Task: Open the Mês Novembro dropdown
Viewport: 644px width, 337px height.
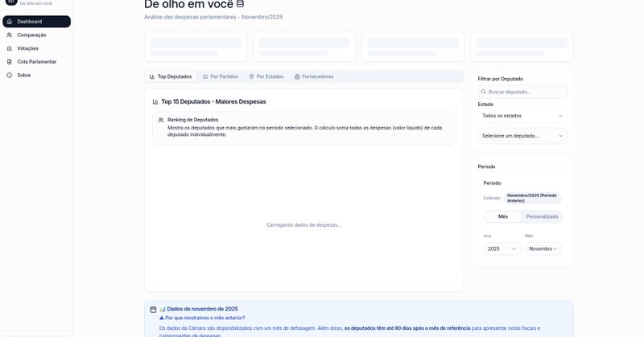Action: 543,249
